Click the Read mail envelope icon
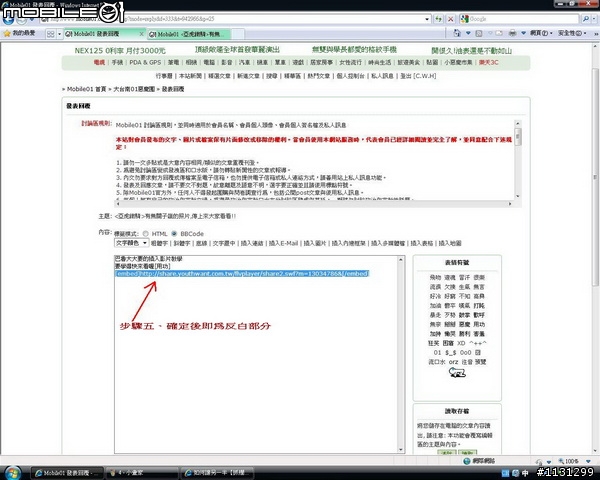600x480 pixels. click(499, 33)
